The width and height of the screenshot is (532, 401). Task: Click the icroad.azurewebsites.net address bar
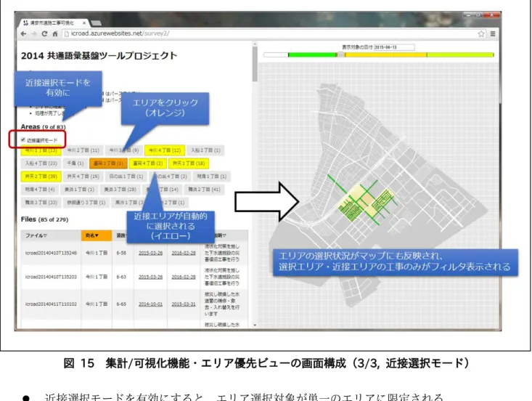point(270,33)
